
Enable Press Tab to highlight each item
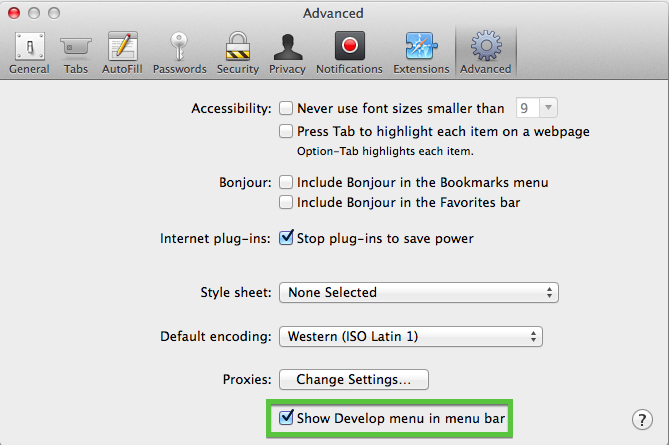[x=286, y=131]
